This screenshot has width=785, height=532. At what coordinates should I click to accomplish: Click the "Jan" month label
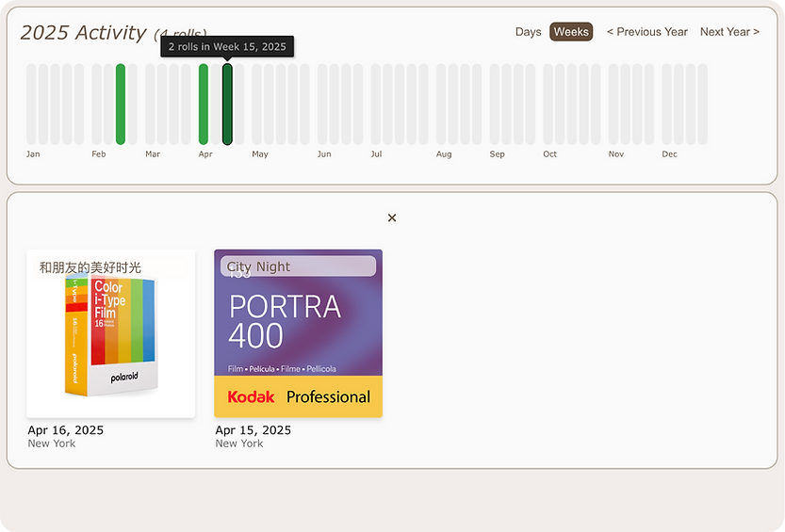[x=33, y=154]
